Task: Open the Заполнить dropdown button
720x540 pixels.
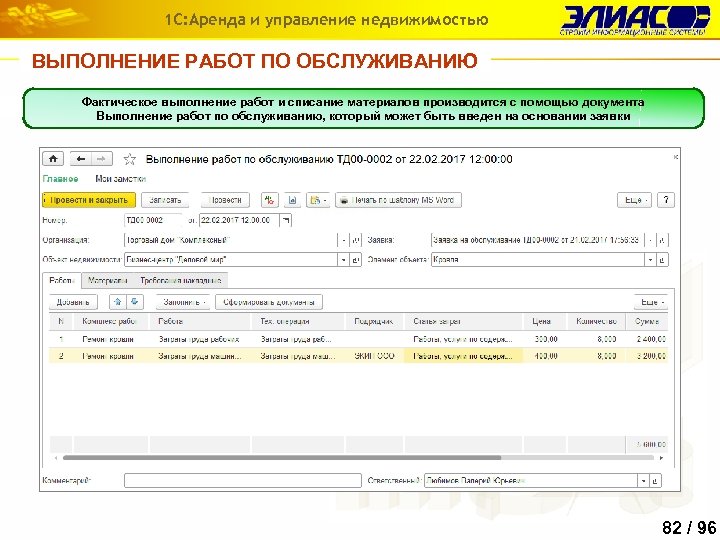Action: pyautogui.click(x=183, y=302)
